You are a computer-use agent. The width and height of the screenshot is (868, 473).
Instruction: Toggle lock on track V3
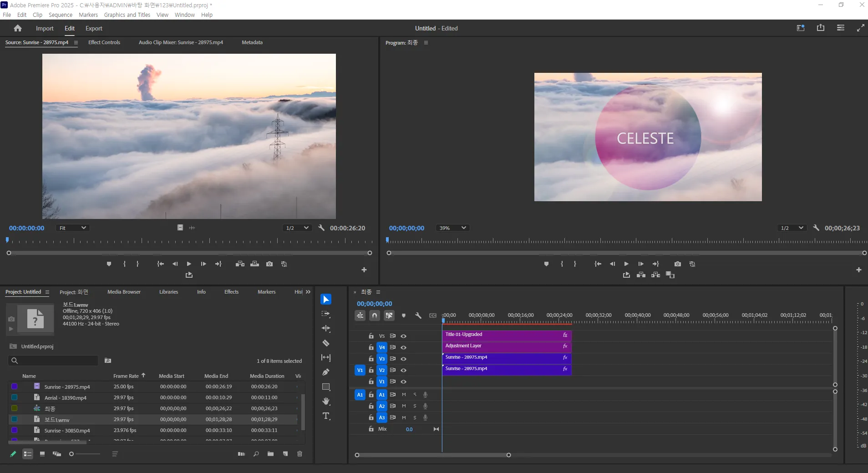click(x=371, y=359)
